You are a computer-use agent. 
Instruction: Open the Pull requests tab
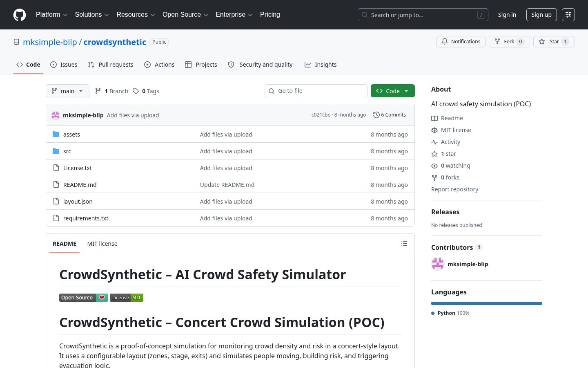pos(111,65)
